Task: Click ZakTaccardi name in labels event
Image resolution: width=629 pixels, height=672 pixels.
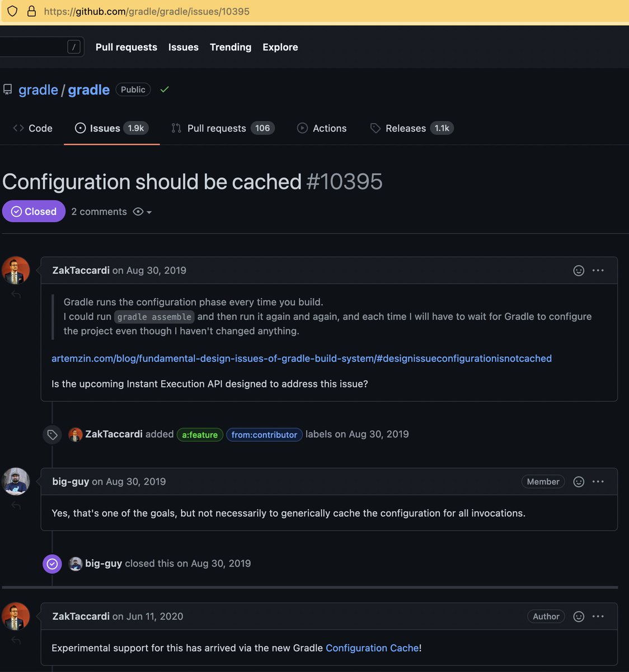Action: pyautogui.click(x=114, y=434)
